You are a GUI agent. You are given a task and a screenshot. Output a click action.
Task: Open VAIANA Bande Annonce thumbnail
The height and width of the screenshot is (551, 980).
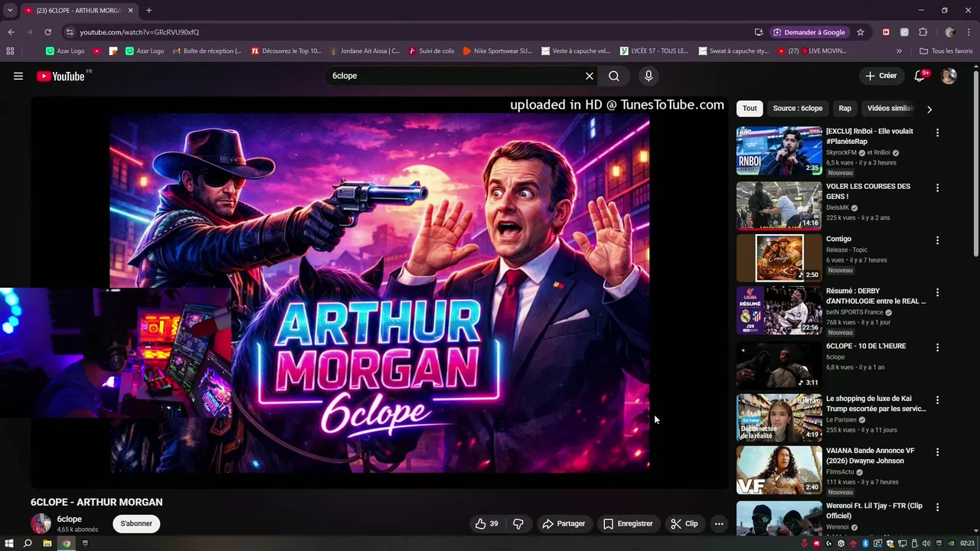click(x=779, y=470)
